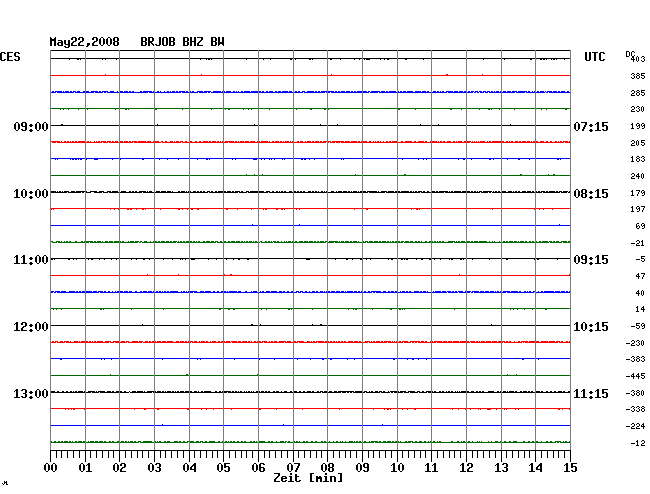
Task: Select the DC offset value "183"
Action: click(x=638, y=159)
